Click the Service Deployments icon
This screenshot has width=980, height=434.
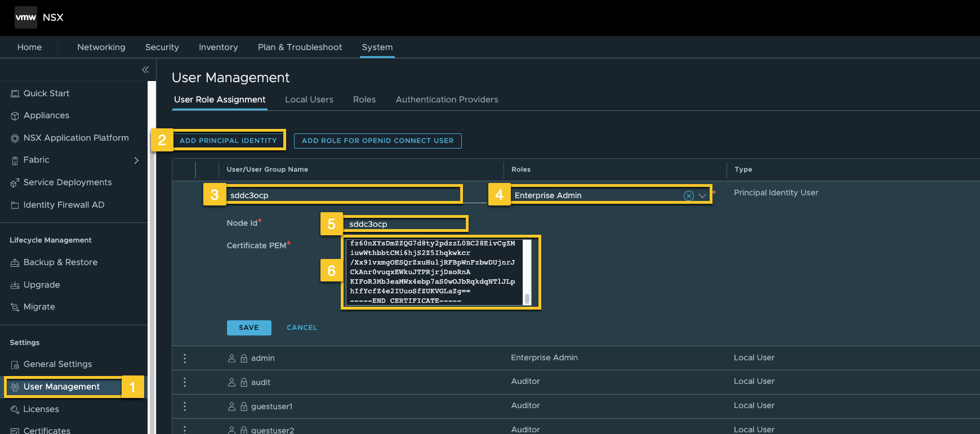(15, 183)
